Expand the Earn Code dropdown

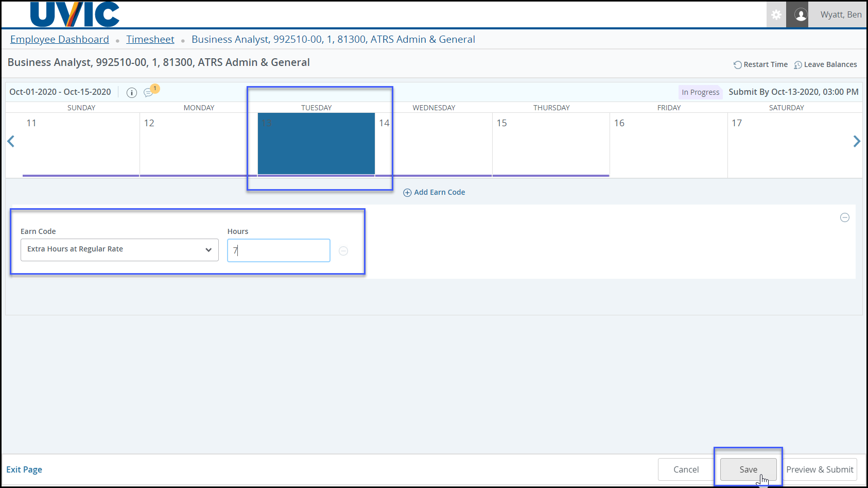[x=119, y=250]
